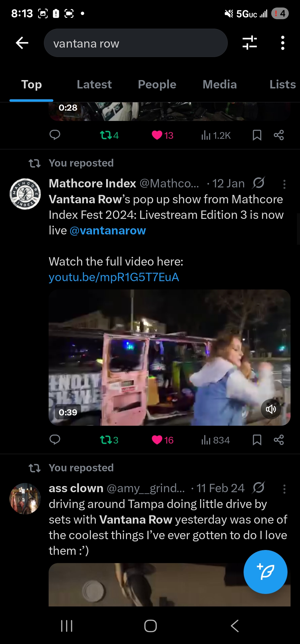Share the Mathcore Index post
The width and height of the screenshot is (300, 644).
tap(279, 440)
